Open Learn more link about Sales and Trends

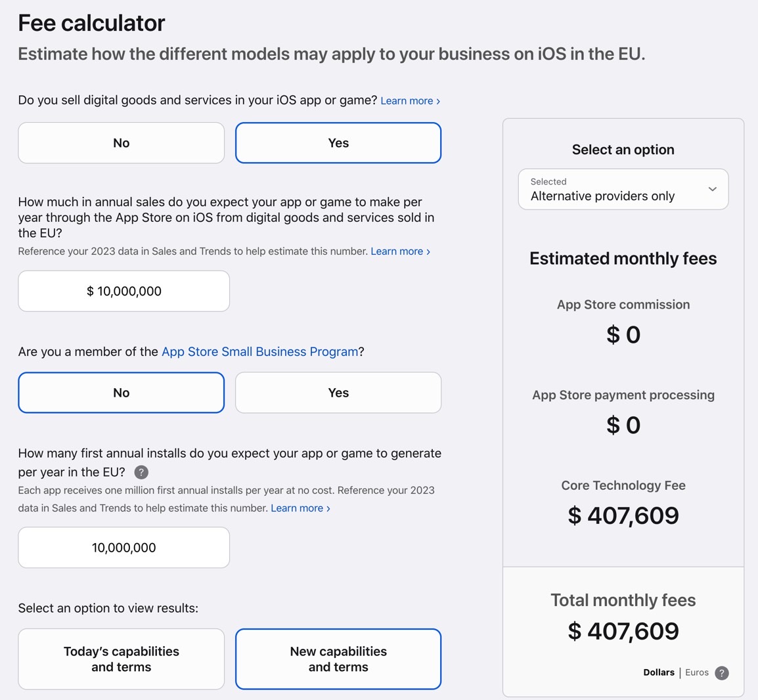point(400,252)
